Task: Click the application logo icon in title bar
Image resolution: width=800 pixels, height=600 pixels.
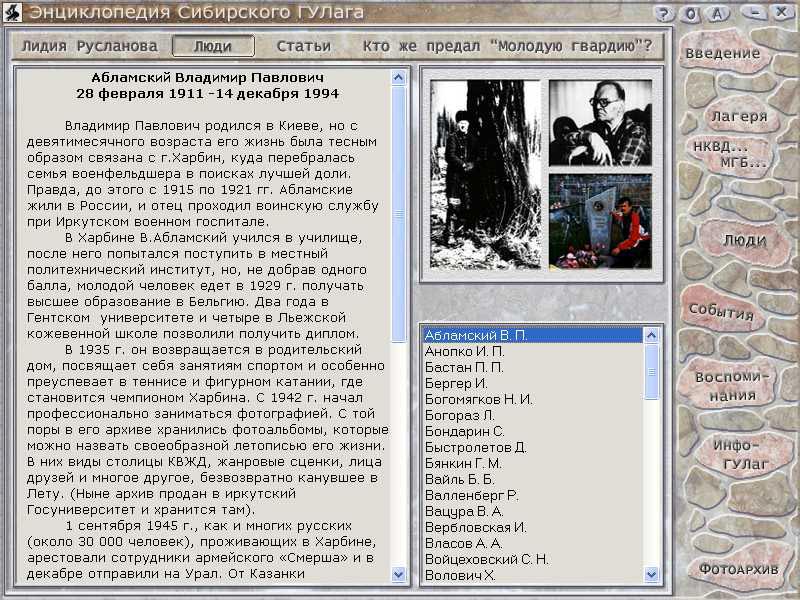Action: [12, 12]
